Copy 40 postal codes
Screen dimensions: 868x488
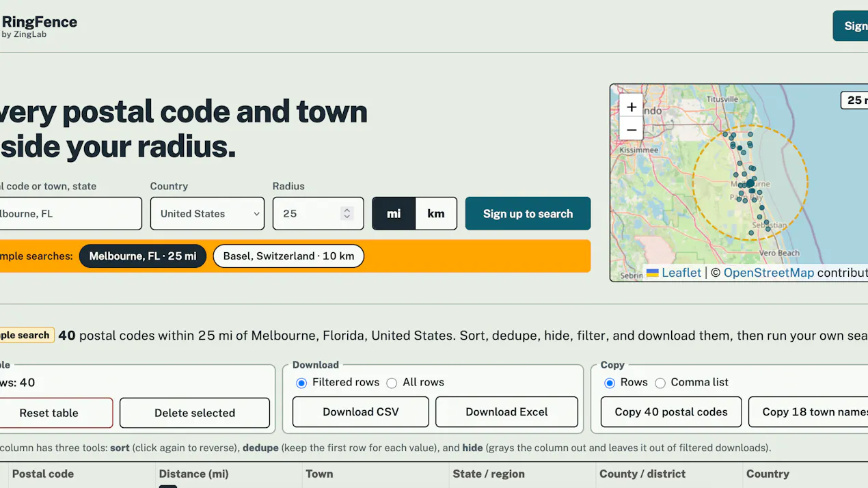click(x=671, y=412)
